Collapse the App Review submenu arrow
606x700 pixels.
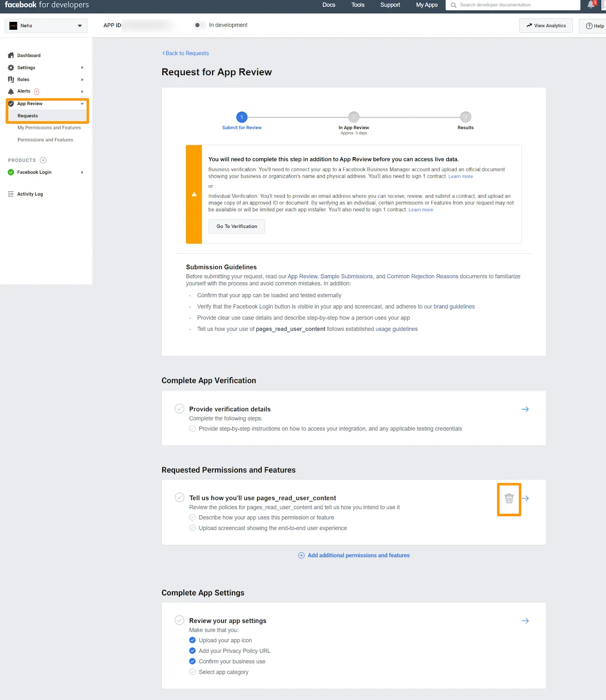(x=82, y=104)
